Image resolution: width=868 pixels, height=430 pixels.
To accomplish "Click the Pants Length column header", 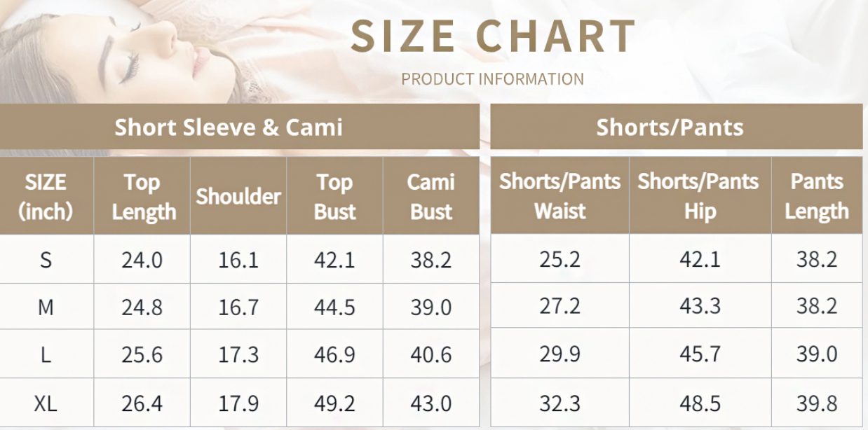I will point(817,196).
